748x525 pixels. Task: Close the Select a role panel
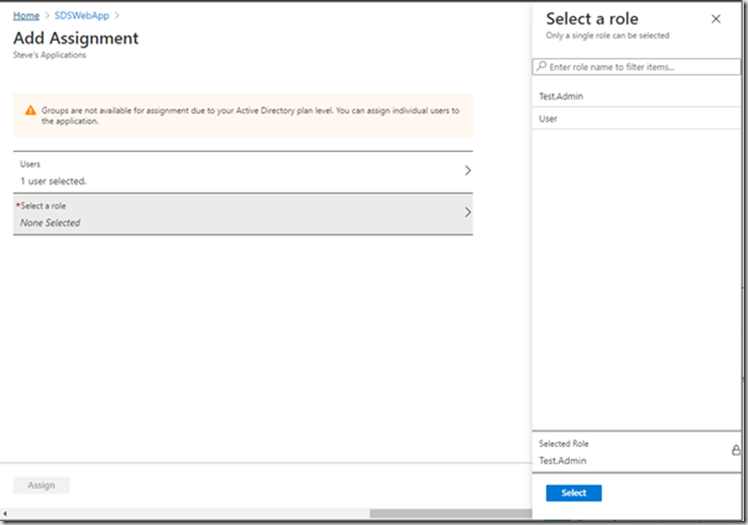point(716,19)
